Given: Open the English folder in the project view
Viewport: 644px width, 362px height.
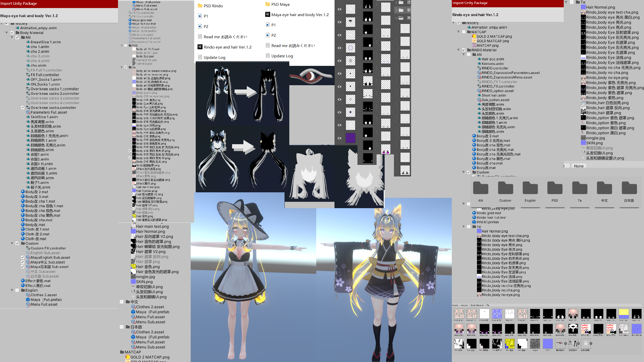Looking at the screenshot, I should pos(530,188).
